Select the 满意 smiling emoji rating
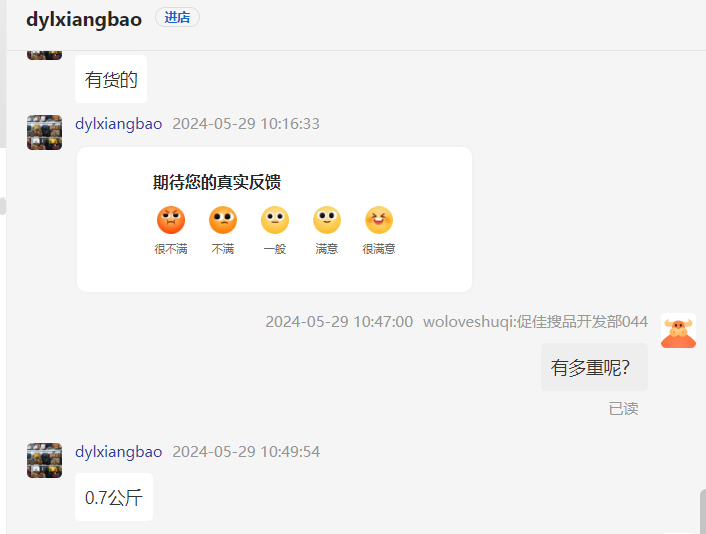 [327, 220]
